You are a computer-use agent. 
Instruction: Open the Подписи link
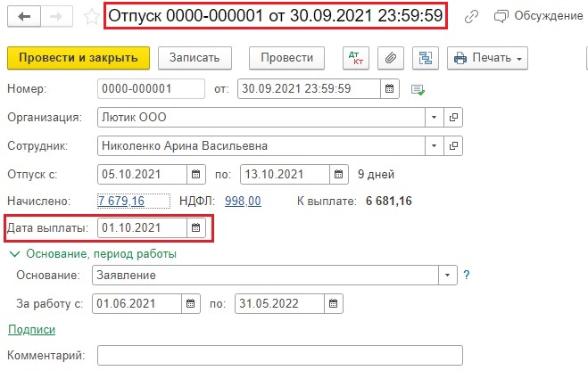point(32,330)
